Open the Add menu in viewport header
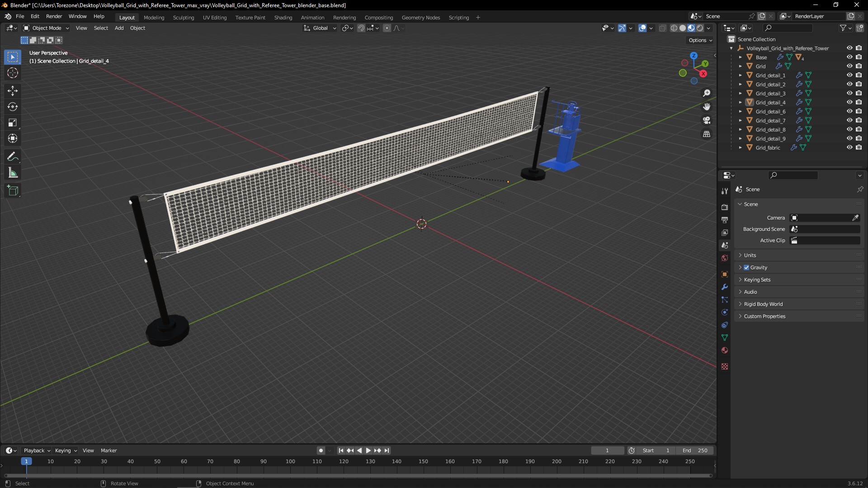Viewport: 868px width, 488px height. (119, 28)
